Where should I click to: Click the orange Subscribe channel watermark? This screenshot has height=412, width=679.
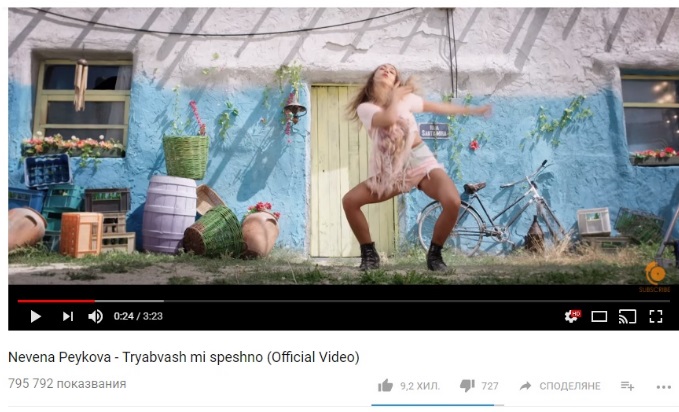(655, 277)
